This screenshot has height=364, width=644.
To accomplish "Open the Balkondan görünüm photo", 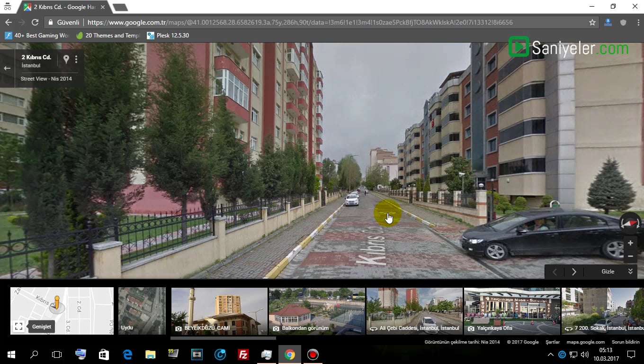I will [x=317, y=311].
